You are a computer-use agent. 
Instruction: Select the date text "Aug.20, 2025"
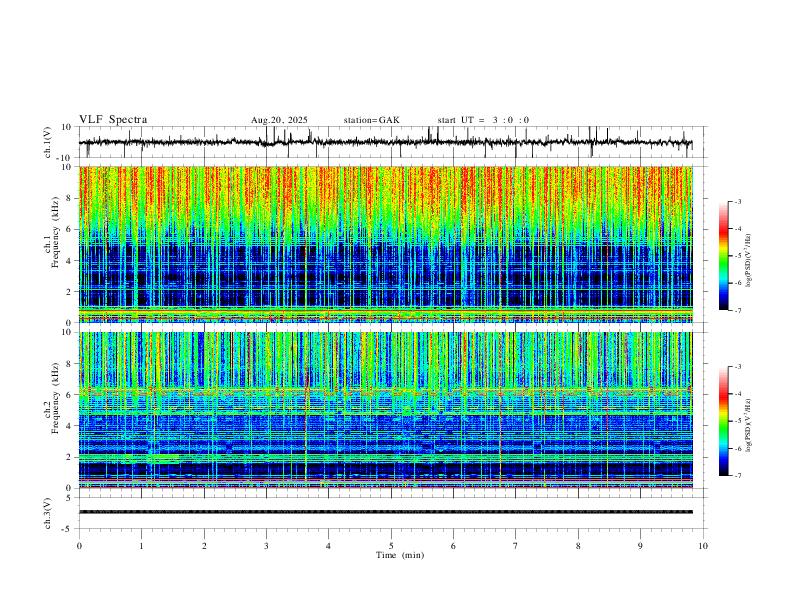[279, 120]
